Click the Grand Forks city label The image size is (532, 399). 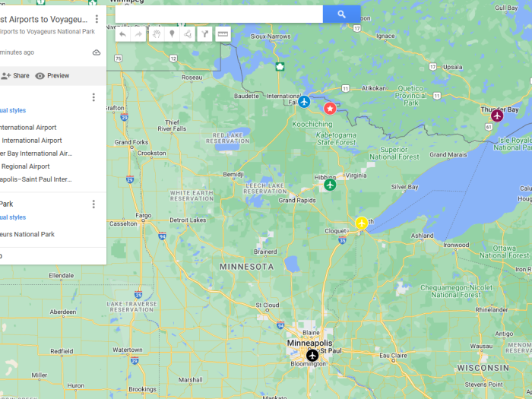coord(131,142)
